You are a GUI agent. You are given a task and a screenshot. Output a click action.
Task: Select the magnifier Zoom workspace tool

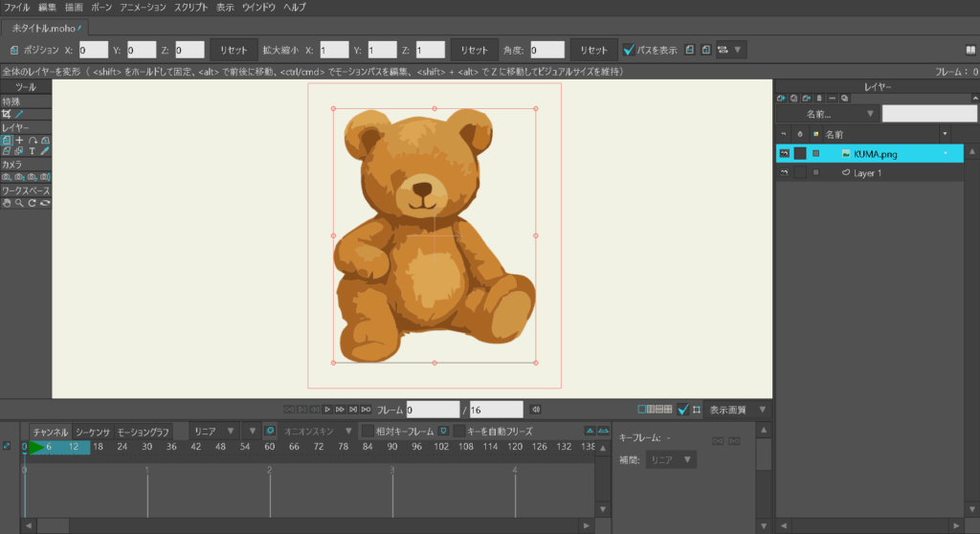[19, 202]
